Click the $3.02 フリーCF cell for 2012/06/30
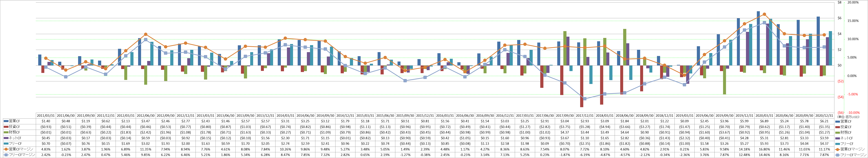The height and width of the screenshot is (158, 868). [x=145, y=144]
